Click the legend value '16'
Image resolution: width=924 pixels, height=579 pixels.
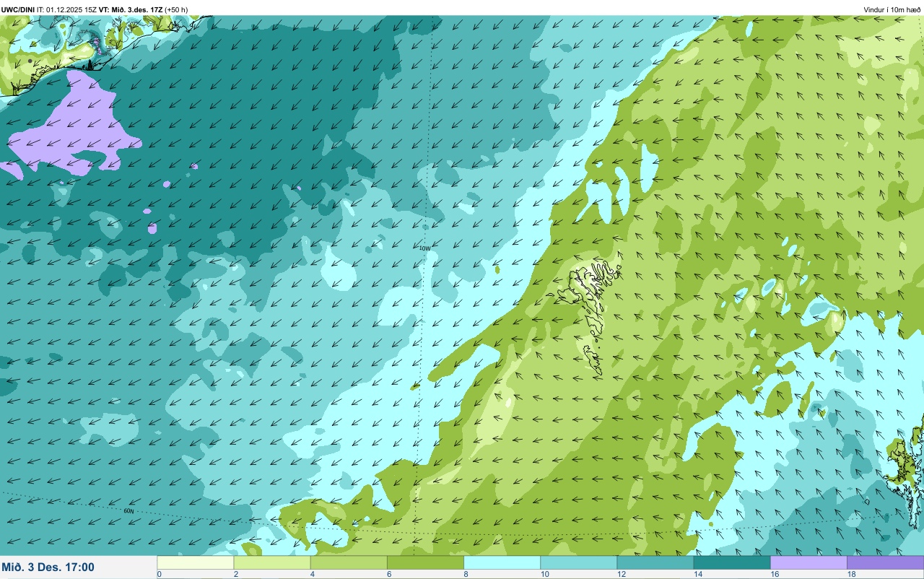774,574
